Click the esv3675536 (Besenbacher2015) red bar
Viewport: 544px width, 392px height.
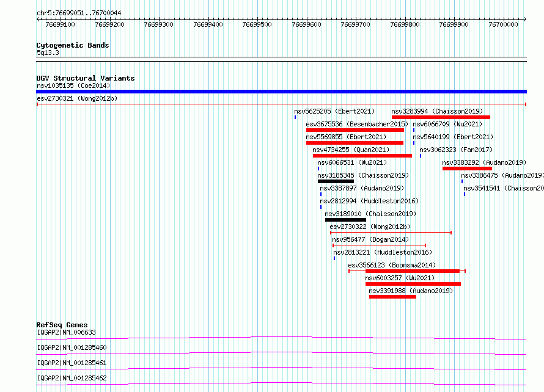click(355, 130)
